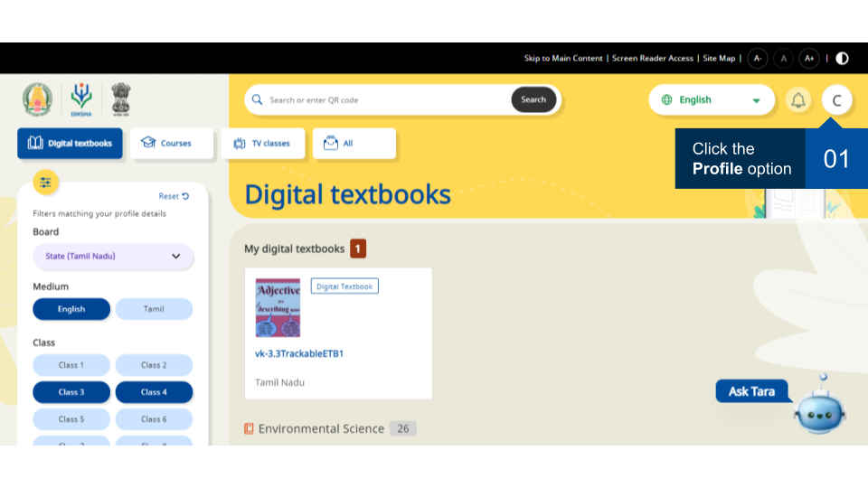Expand the Board dropdown State (Tamil Nadu)

(x=113, y=256)
